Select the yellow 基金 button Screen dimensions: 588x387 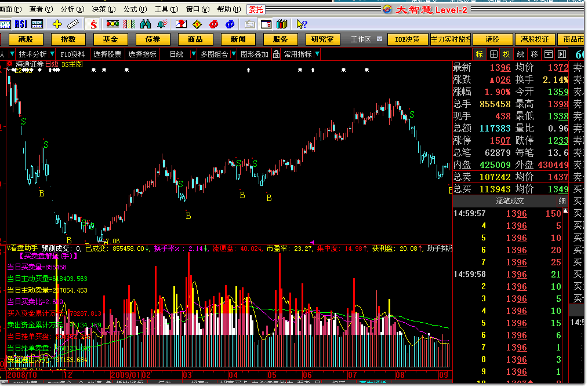click(110, 39)
